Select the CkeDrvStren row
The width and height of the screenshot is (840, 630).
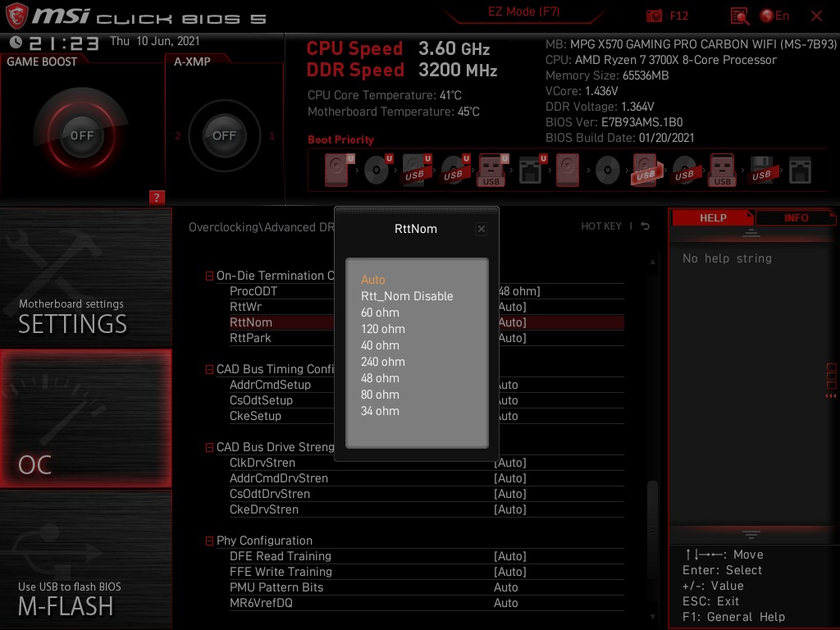[427, 509]
